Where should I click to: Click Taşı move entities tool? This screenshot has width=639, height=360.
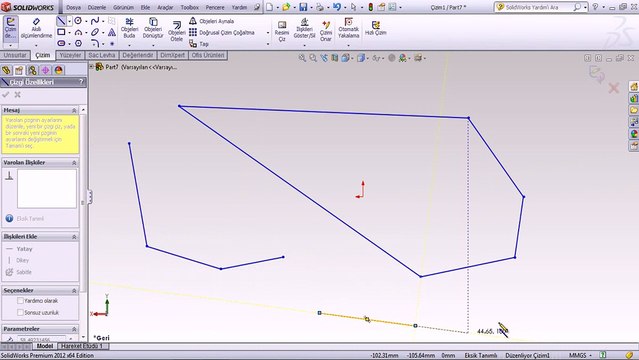click(199, 43)
